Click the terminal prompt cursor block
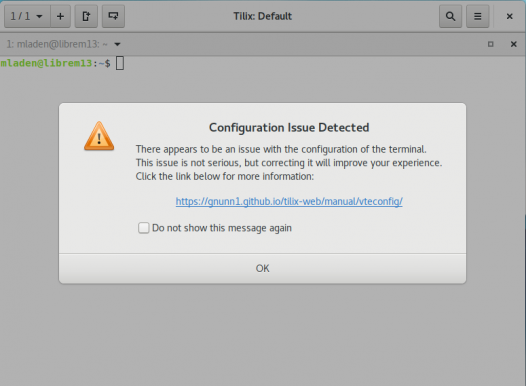Screen dimensions: 526x386 point(120,63)
